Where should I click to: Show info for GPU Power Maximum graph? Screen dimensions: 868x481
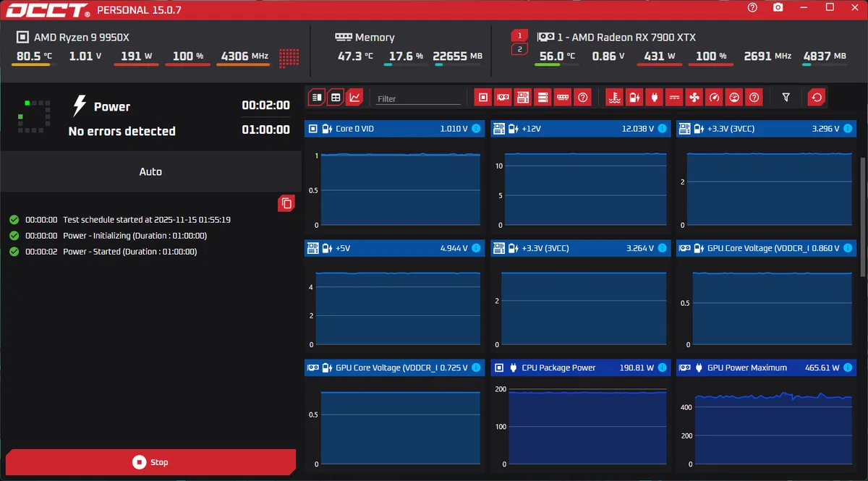point(848,367)
